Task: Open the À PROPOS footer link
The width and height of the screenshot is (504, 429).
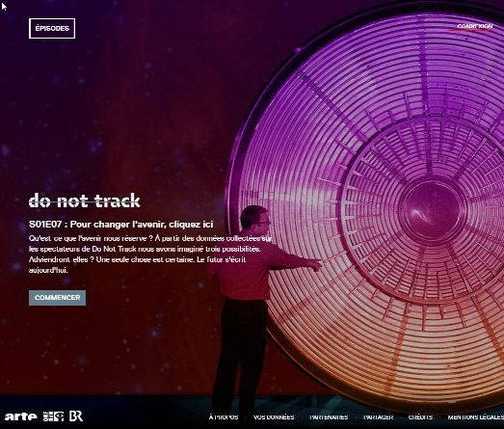Action: (224, 417)
